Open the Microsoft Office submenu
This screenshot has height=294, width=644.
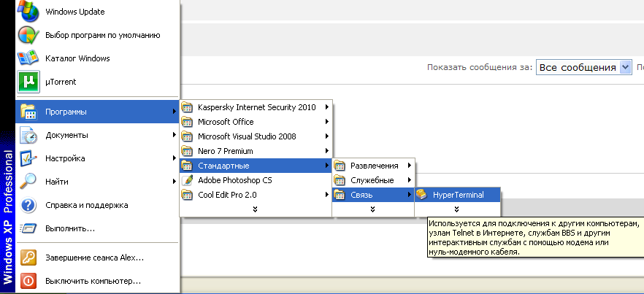226,122
